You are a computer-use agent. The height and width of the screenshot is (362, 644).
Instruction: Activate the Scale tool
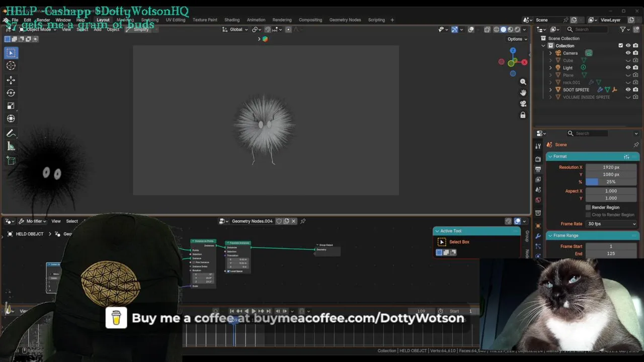click(x=11, y=106)
